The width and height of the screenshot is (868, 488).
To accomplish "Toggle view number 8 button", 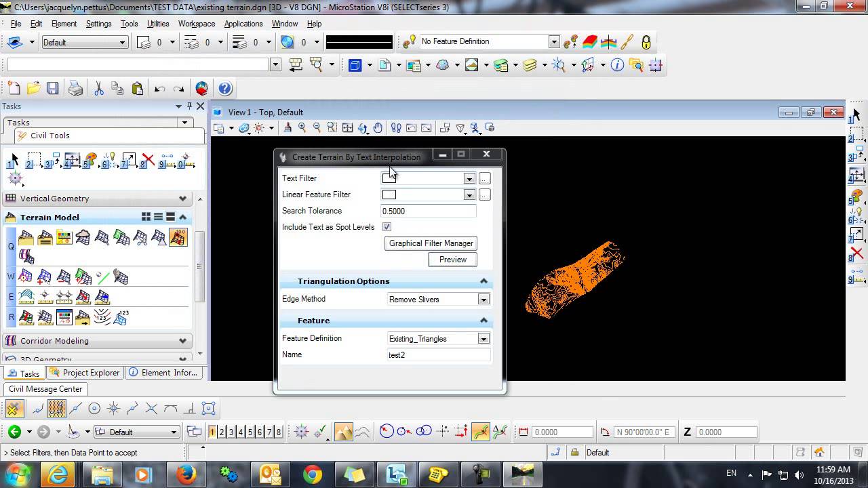I will click(279, 432).
